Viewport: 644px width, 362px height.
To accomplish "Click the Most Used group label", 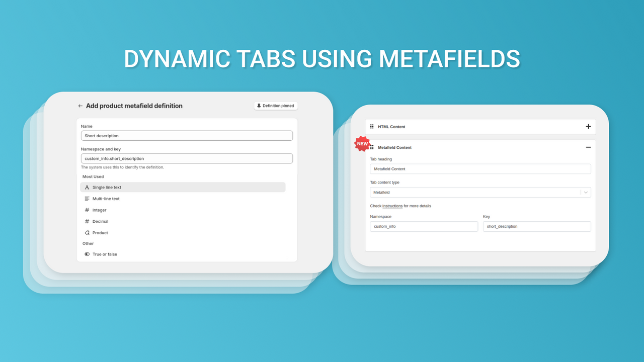I will [93, 177].
